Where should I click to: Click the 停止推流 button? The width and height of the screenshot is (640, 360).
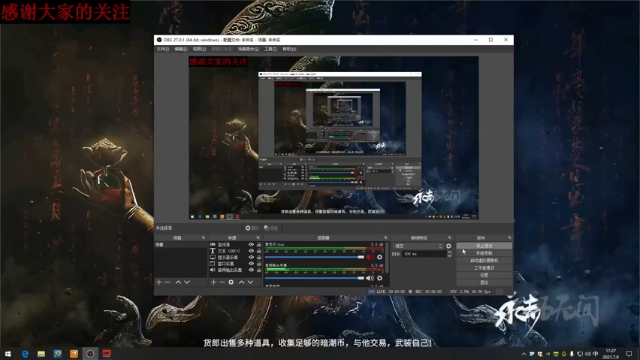click(484, 246)
